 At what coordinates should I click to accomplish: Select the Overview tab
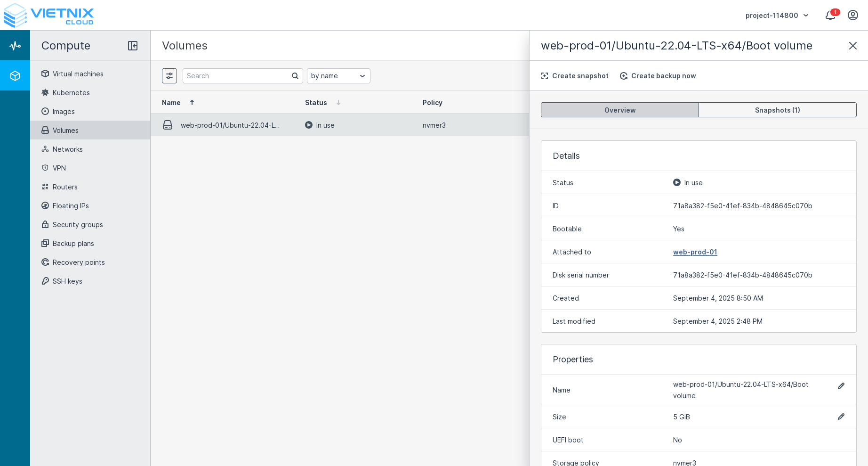pyautogui.click(x=619, y=110)
